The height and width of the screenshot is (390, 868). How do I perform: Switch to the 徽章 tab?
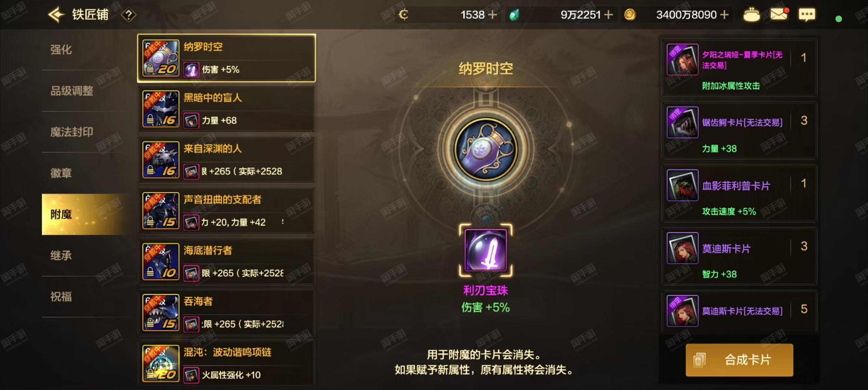coord(61,173)
